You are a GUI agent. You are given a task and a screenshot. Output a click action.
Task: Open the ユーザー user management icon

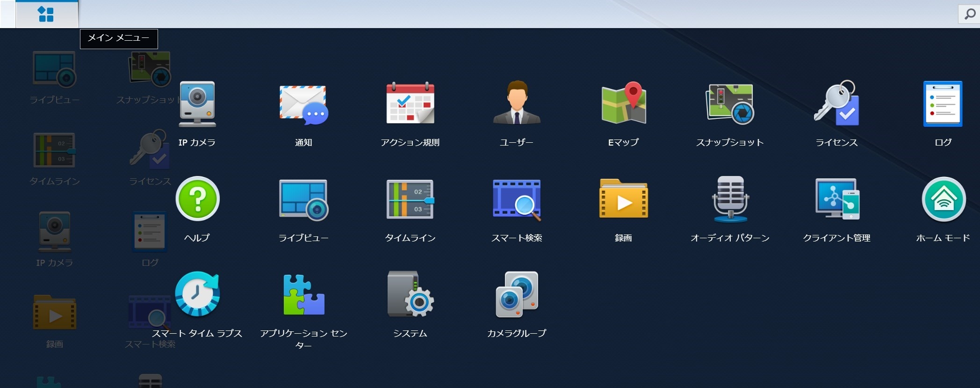pyautogui.click(x=517, y=105)
